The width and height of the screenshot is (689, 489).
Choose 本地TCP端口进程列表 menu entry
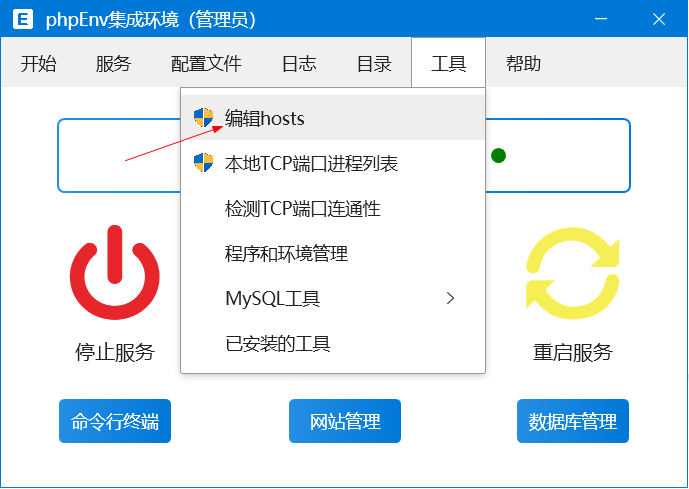click(333, 163)
